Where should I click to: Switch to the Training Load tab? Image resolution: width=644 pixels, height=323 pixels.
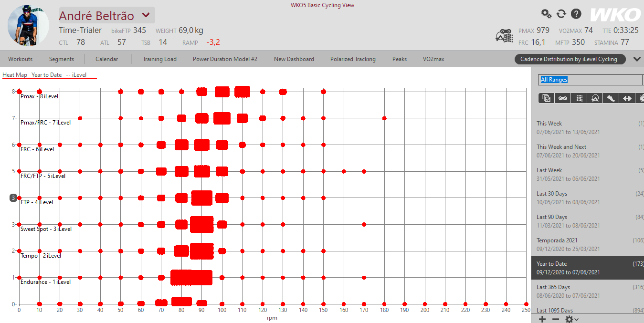159,59
